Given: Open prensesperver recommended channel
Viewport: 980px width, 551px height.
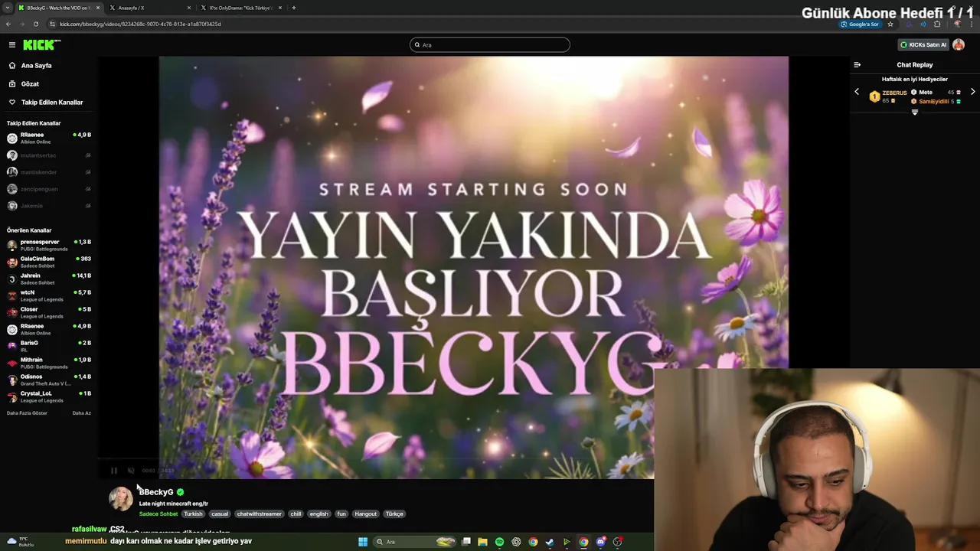Looking at the screenshot, I should (x=49, y=246).
